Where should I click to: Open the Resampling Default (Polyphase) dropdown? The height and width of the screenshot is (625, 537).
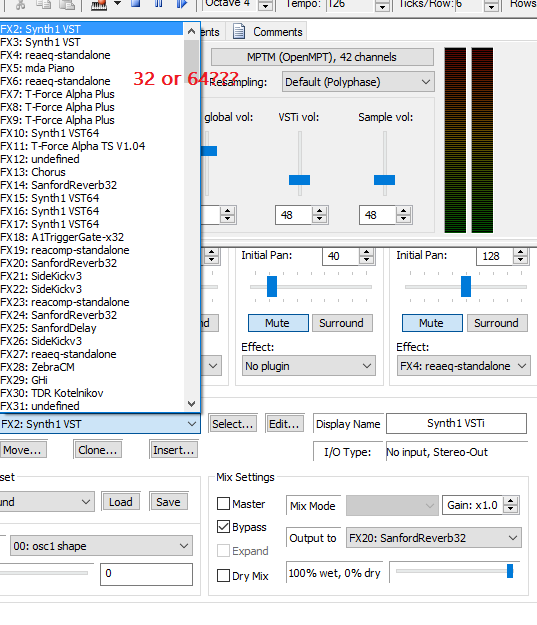point(358,82)
